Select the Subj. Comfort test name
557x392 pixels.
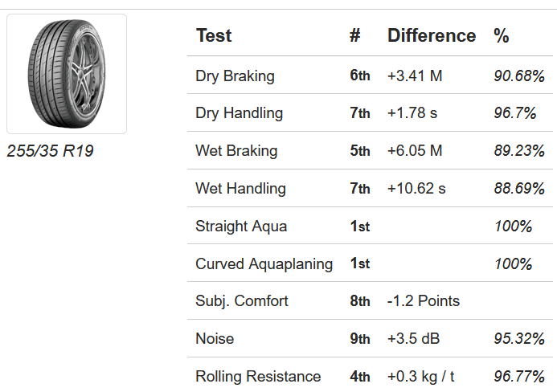click(x=242, y=301)
